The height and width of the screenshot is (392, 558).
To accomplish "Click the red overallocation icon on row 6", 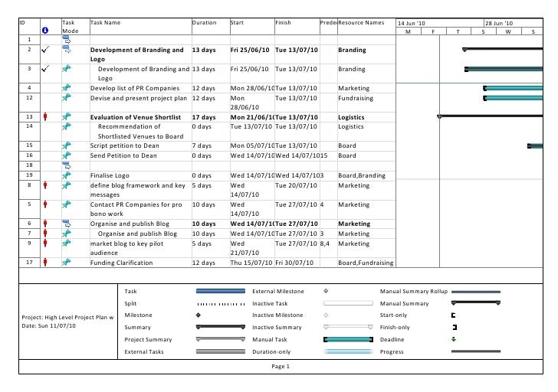I will pyautogui.click(x=45, y=224).
